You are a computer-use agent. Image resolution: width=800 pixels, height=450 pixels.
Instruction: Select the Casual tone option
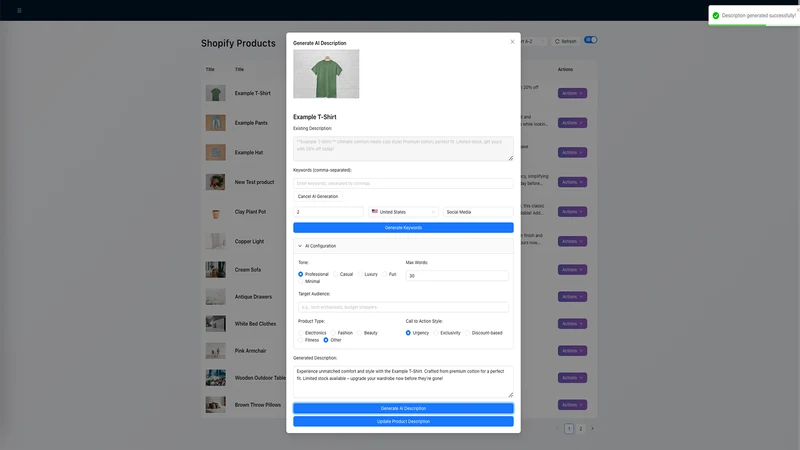tap(336, 274)
